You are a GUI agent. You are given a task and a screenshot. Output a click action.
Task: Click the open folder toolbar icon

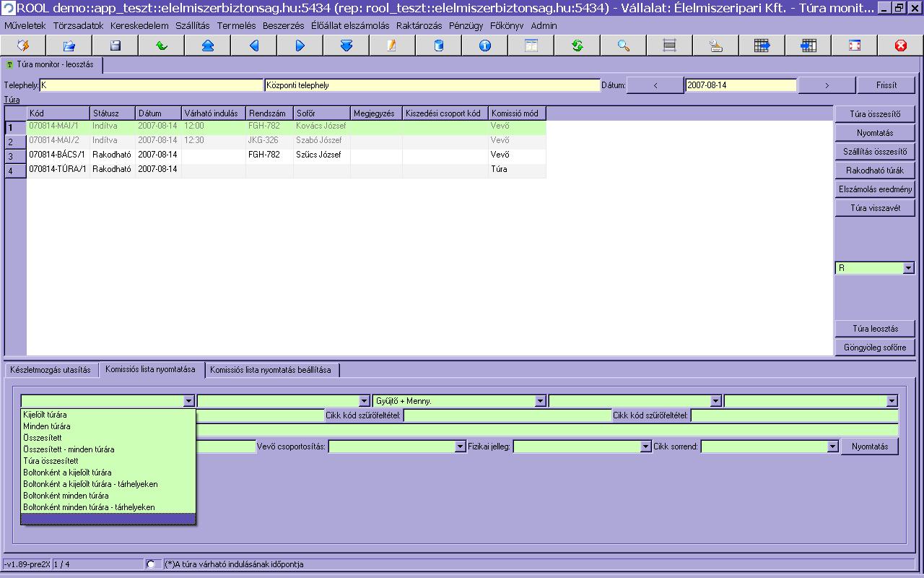coord(69,46)
